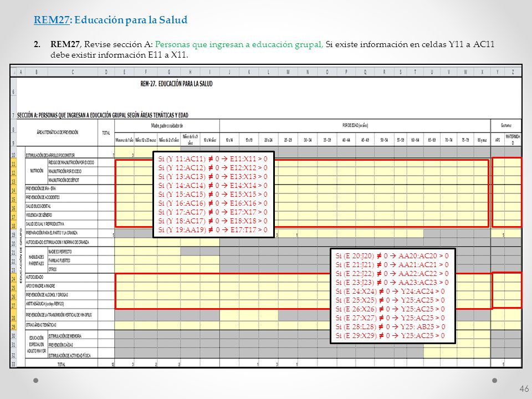Click 'APOYO MADRE A MADRE' row label
The width and height of the screenshot is (532, 399).
pos(40,286)
